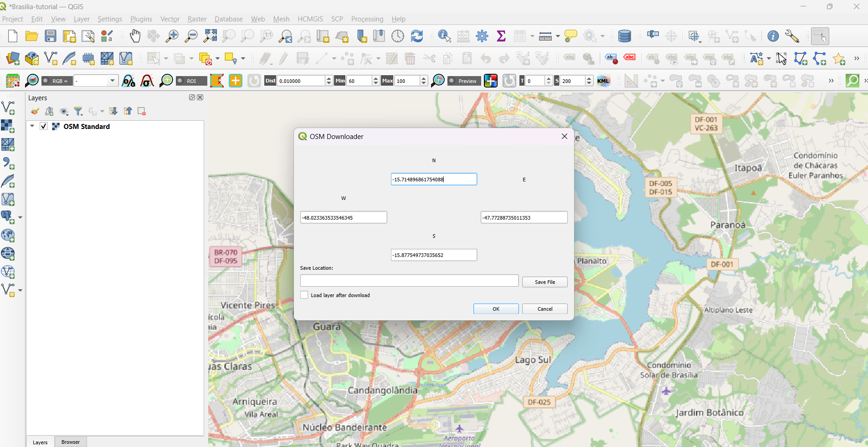Collapse all layers in the Layers panel
This screenshot has width=868, height=447.
[x=128, y=111]
